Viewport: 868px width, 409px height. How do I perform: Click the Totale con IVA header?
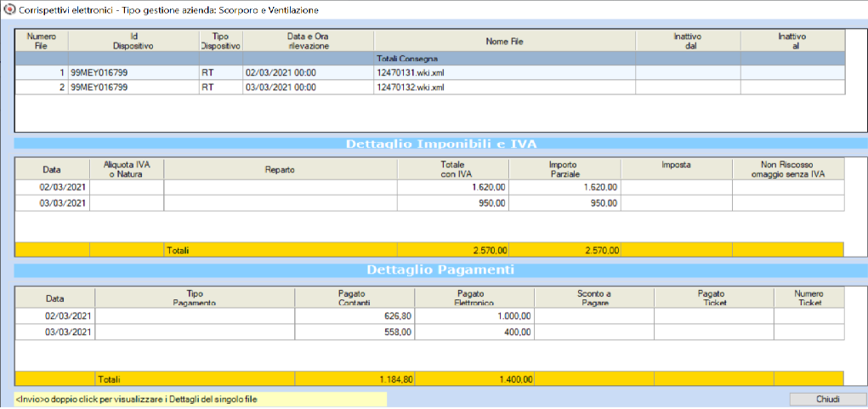[453, 169]
